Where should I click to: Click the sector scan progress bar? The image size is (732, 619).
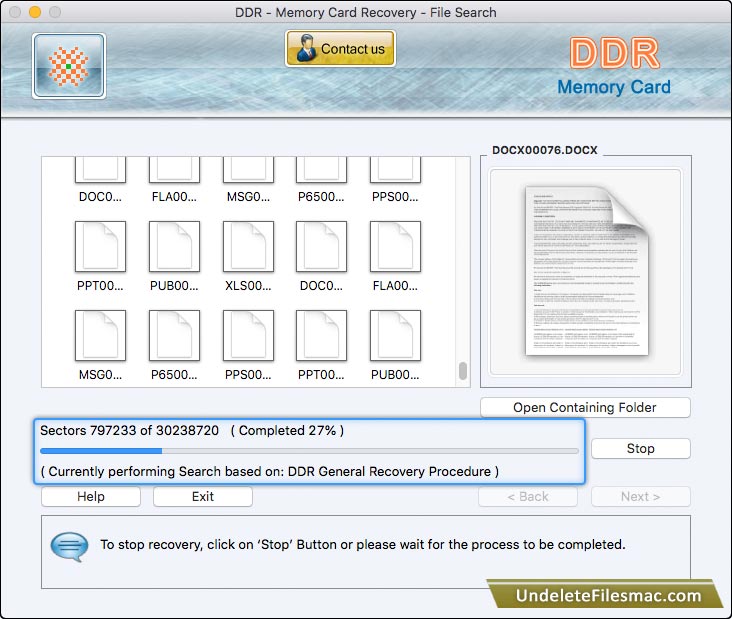tap(310, 451)
